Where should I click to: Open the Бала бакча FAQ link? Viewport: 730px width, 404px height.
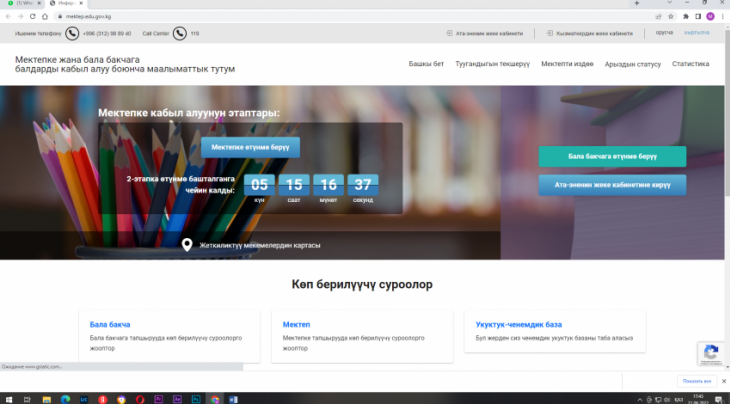110,323
